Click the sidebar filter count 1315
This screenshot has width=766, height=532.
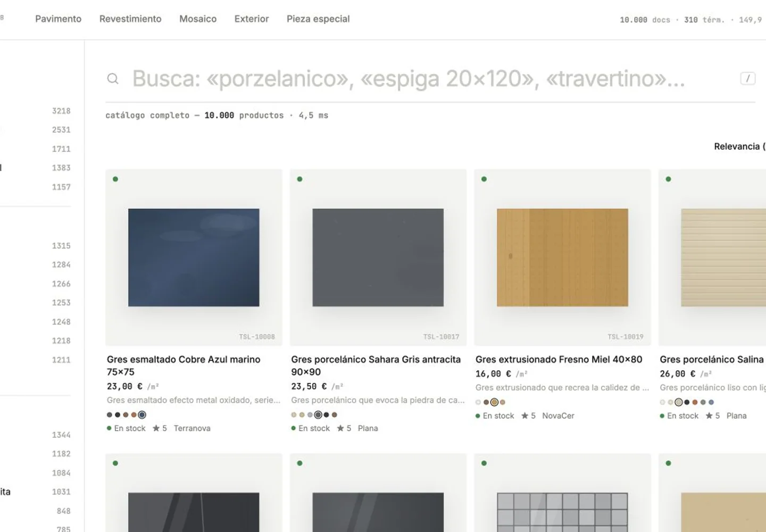(61, 246)
